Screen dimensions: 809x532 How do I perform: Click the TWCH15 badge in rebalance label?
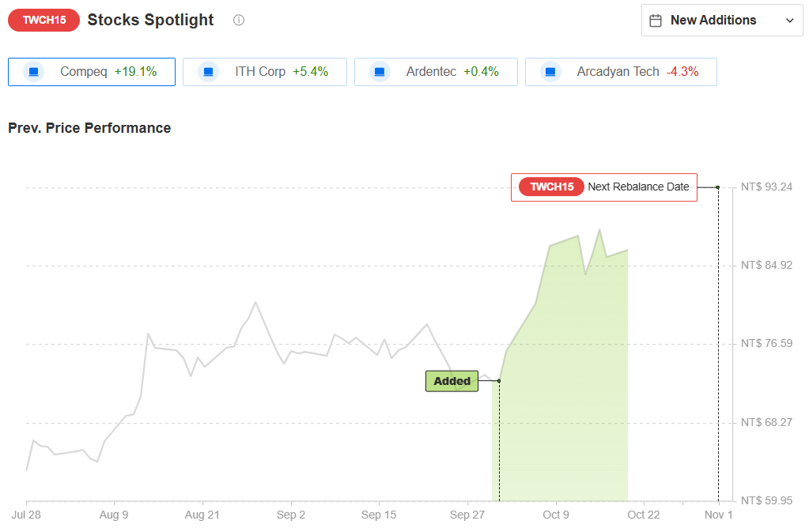(x=551, y=187)
